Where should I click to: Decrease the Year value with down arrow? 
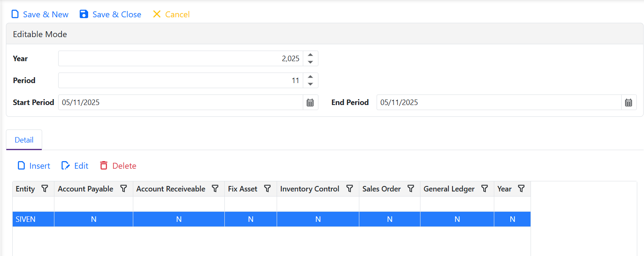tap(310, 62)
